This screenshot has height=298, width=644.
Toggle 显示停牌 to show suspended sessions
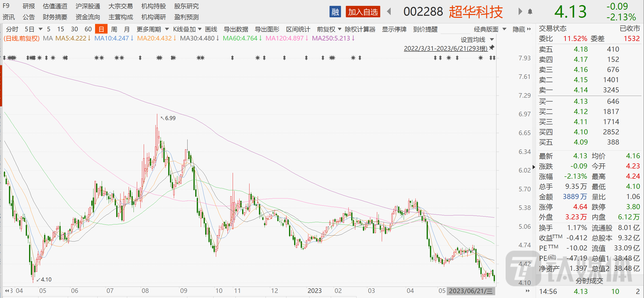click(x=394, y=29)
